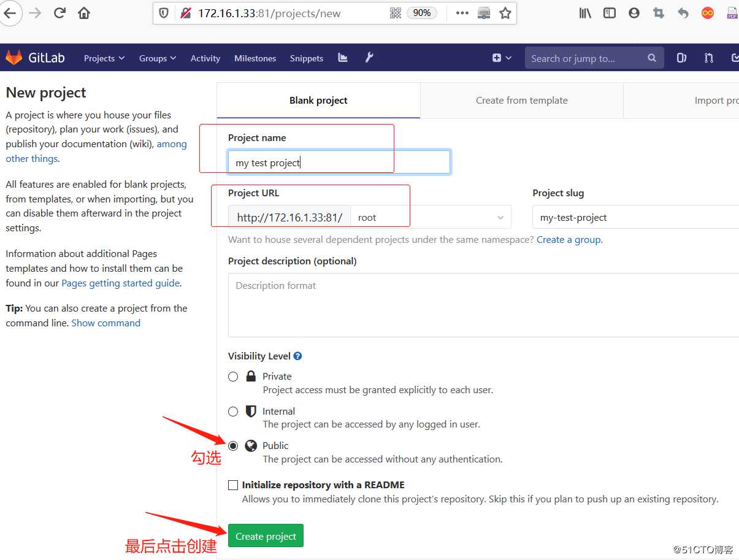Click the 90% zoom level indicator

point(422,13)
